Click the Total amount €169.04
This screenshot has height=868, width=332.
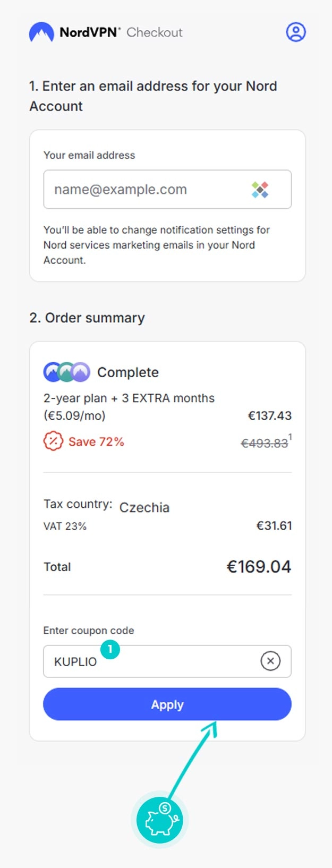(259, 566)
